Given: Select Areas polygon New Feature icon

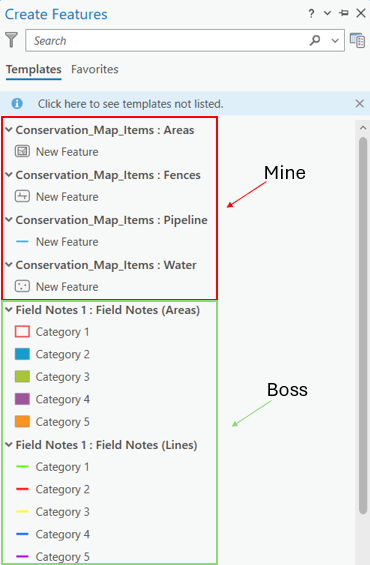Looking at the screenshot, I should [x=22, y=151].
